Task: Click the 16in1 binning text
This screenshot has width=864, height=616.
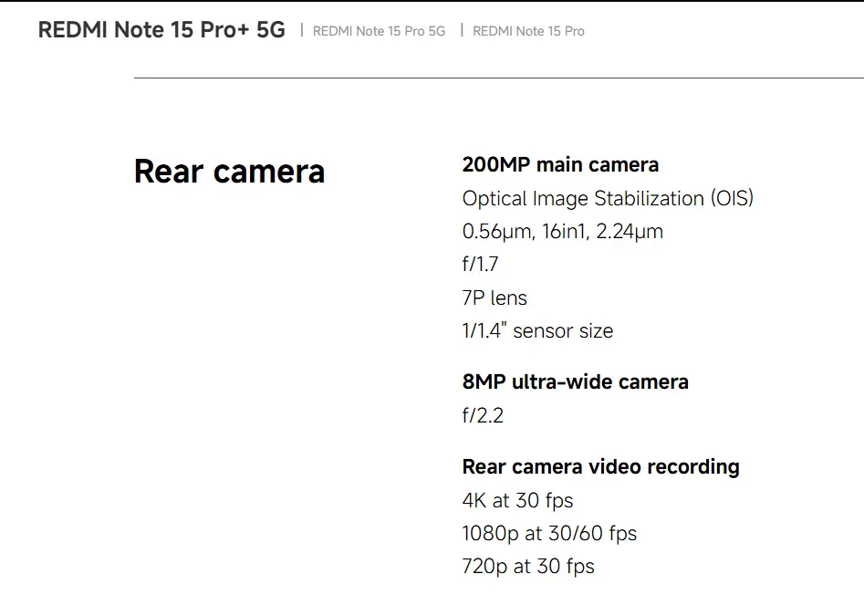Action: [x=564, y=232]
